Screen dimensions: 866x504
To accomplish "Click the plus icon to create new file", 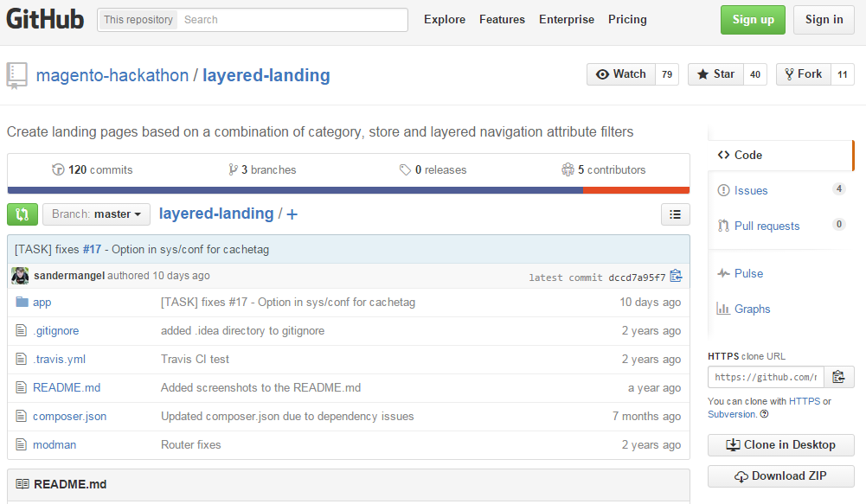I will 292,214.
